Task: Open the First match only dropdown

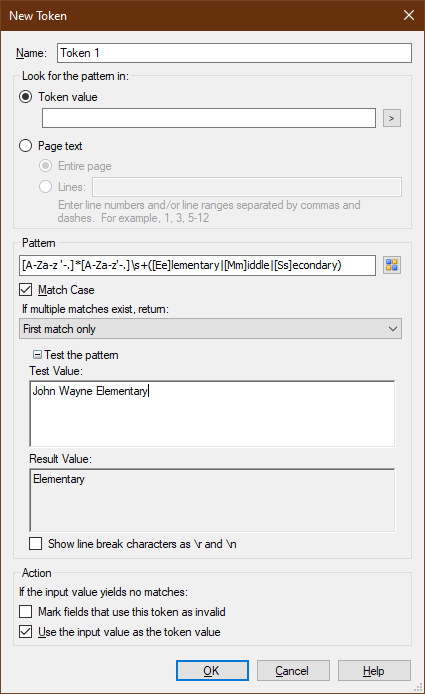Action: click(x=210, y=329)
